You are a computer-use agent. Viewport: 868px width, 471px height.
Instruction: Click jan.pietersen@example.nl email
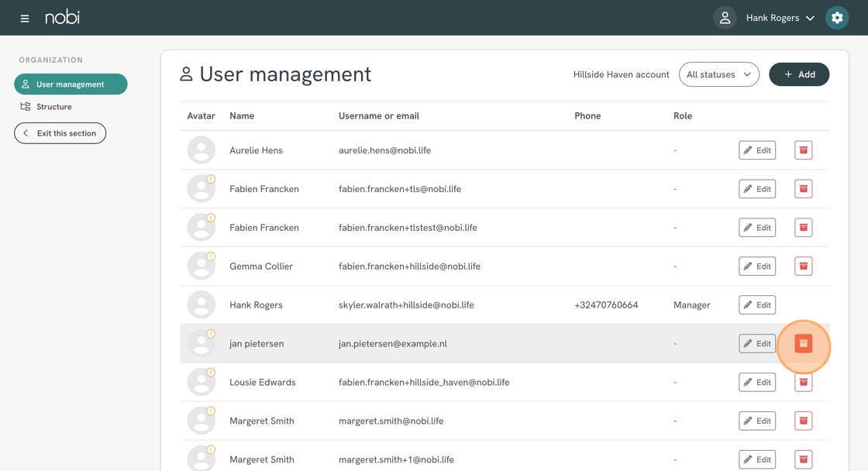(393, 344)
